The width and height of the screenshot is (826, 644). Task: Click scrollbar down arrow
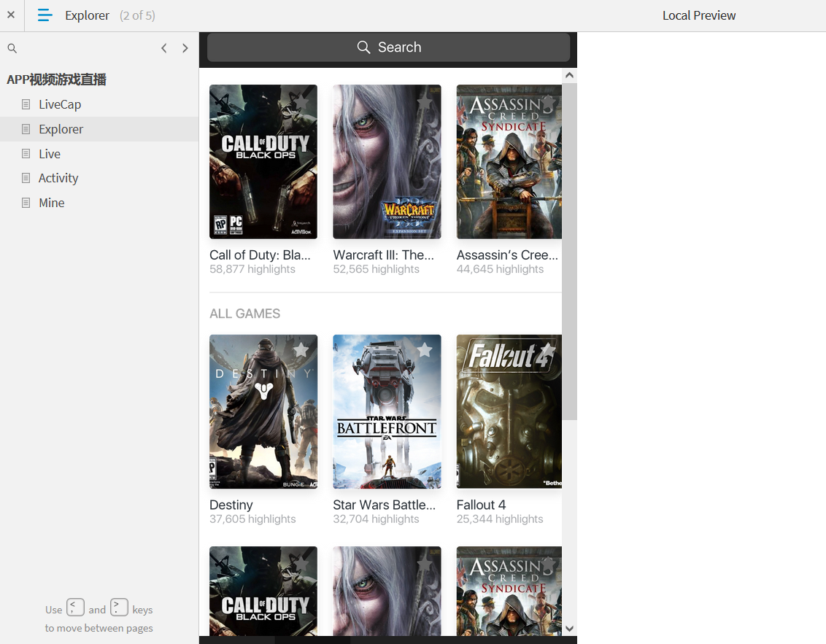click(x=569, y=628)
